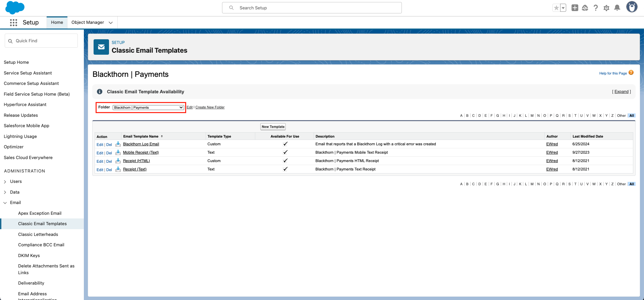This screenshot has width=644, height=300.
Task: Open Optimizer in sidebar
Action: (x=14, y=147)
